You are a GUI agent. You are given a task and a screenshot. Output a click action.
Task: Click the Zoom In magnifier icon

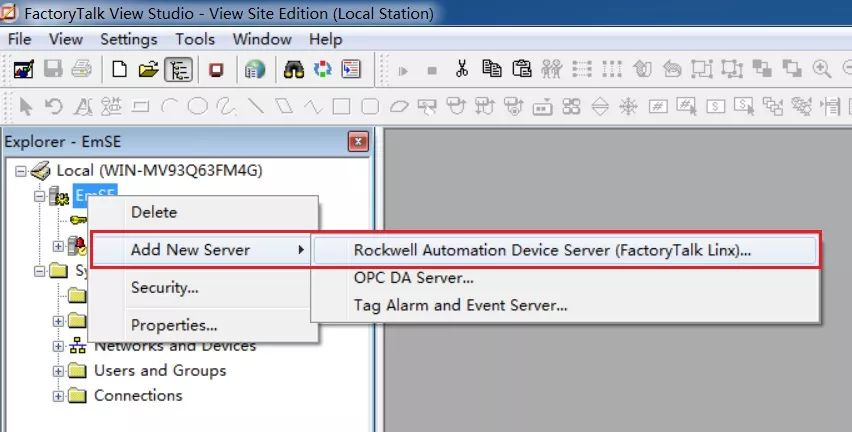822,68
